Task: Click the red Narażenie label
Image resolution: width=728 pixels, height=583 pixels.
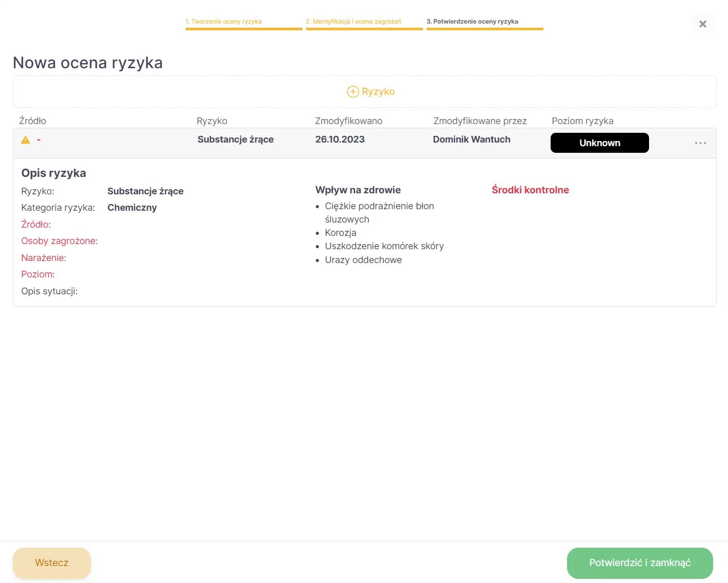Action: (44, 258)
